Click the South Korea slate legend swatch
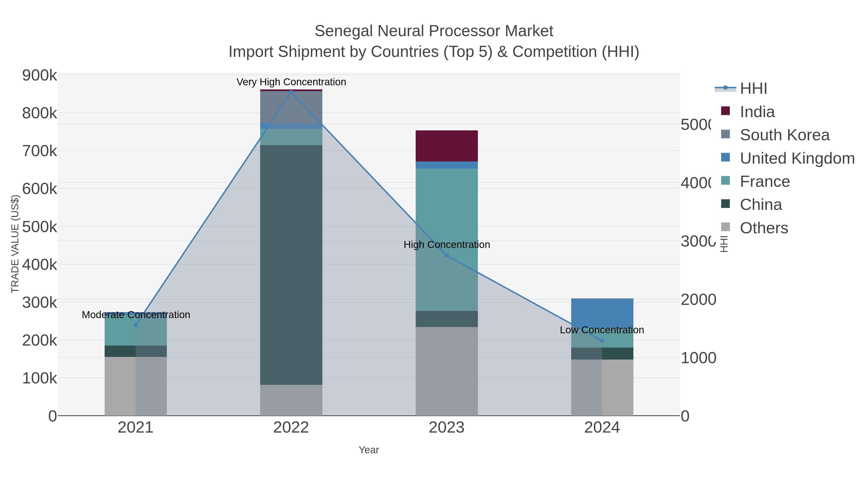Viewport: 868px width, 488px height. (x=726, y=134)
